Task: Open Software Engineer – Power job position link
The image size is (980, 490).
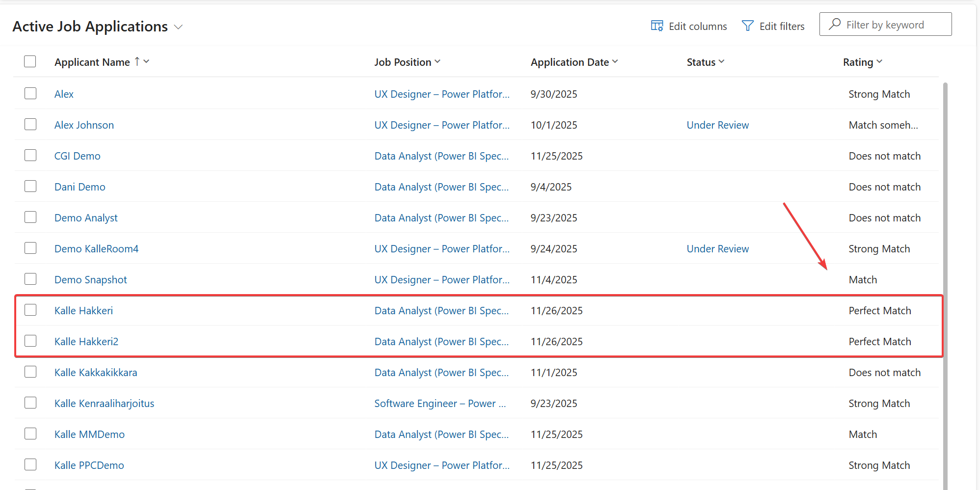Action: [x=439, y=404]
